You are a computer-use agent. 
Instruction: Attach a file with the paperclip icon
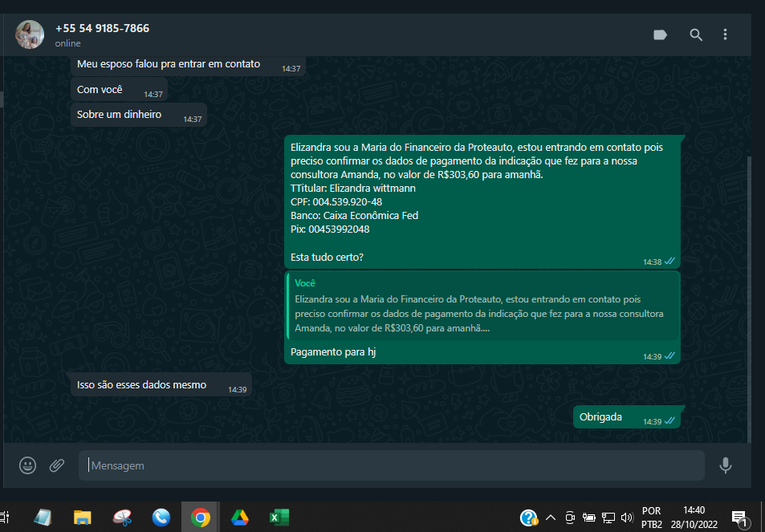pyautogui.click(x=57, y=465)
